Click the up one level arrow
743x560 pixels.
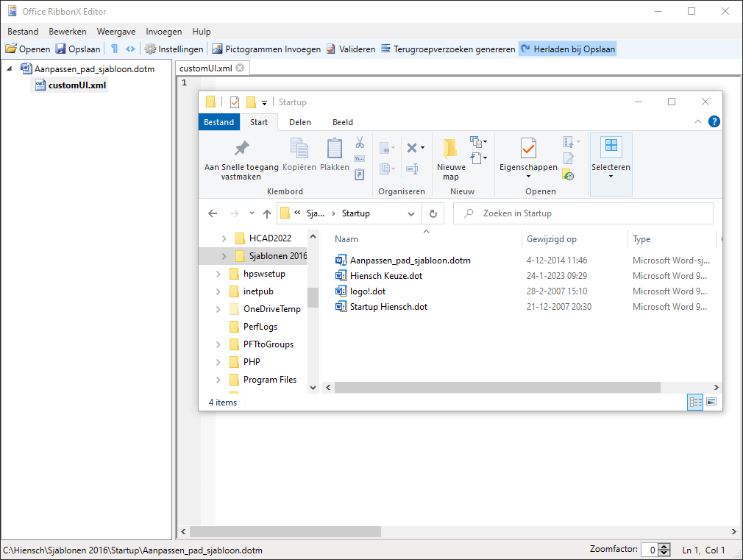pos(267,213)
